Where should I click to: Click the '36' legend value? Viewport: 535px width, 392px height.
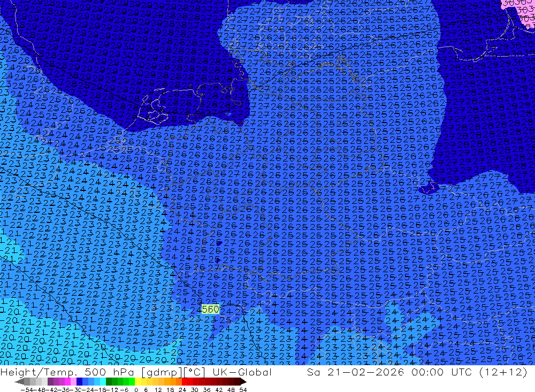(207, 390)
